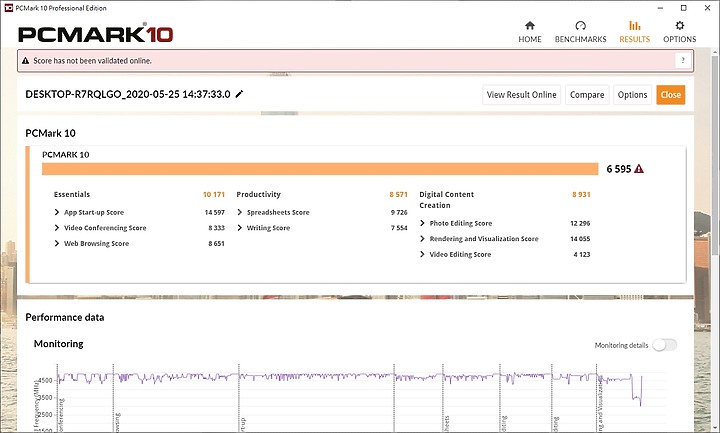Image resolution: width=720 pixels, height=433 pixels.
Task: Click the Monitoring heading
Action: click(x=59, y=343)
